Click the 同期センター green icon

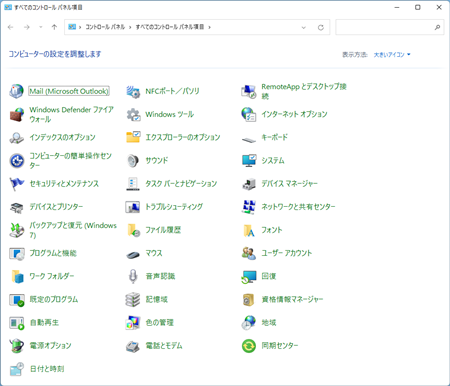249,346
